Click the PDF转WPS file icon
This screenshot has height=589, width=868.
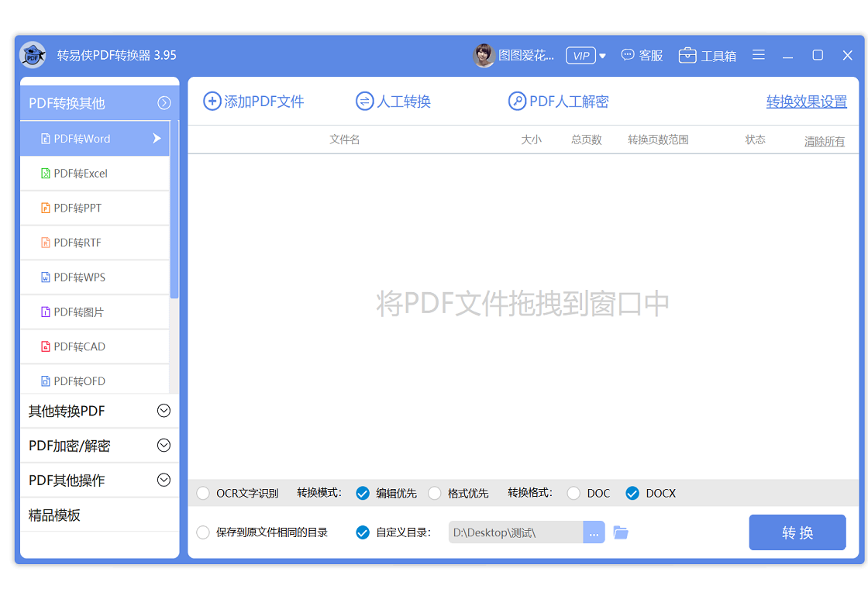point(46,277)
